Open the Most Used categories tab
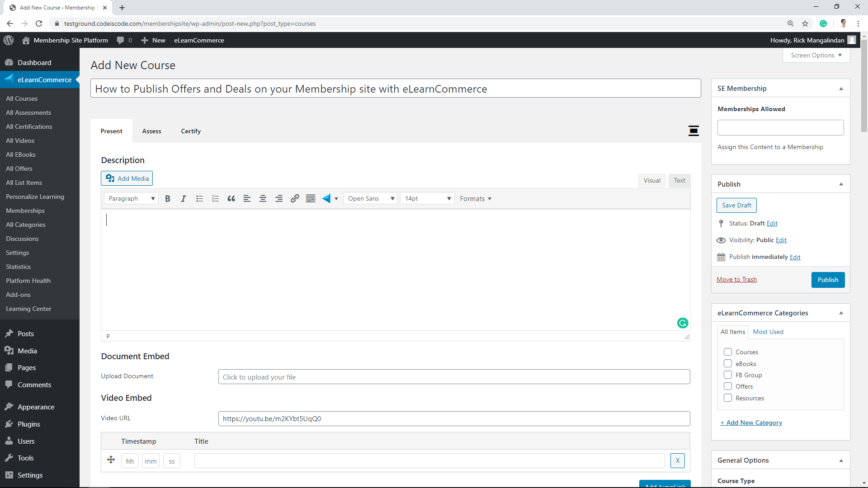868x488 pixels. (x=768, y=332)
